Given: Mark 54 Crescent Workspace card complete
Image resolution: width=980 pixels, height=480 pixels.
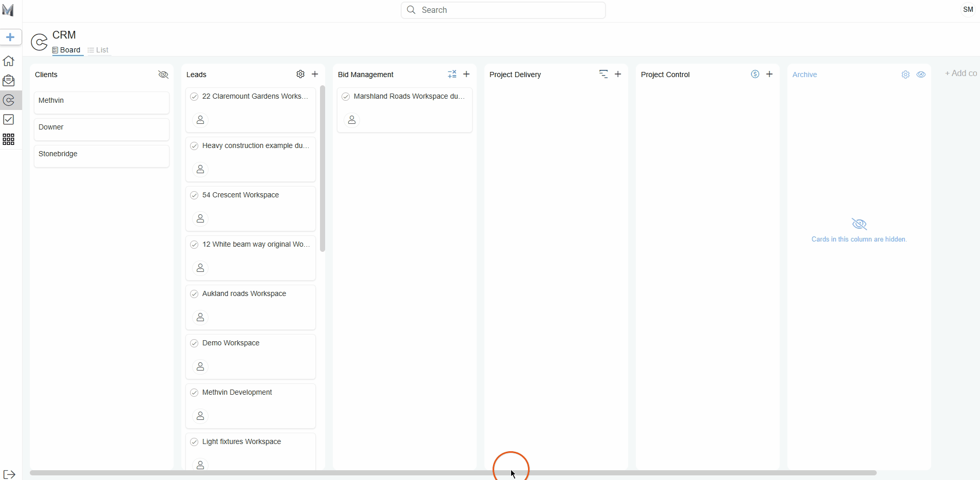Looking at the screenshot, I should 194,195.
